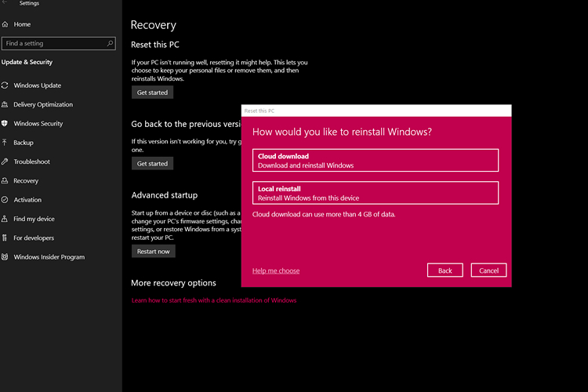Click the Update & Security heading
The height and width of the screenshot is (392, 588).
pyautogui.click(x=27, y=62)
